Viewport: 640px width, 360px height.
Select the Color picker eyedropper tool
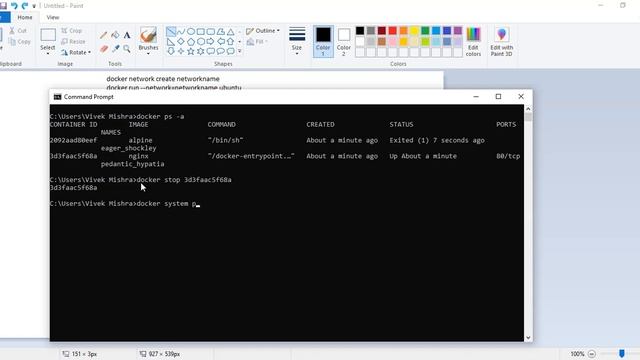116,49
